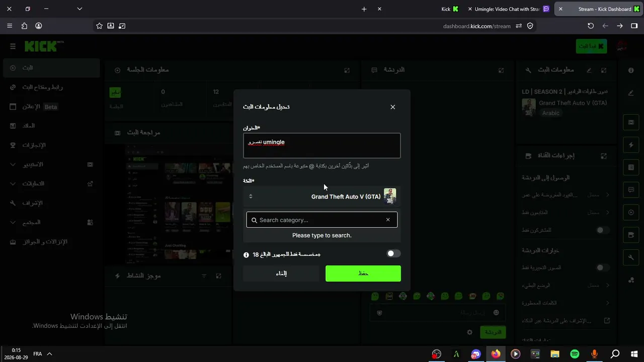Screen dimensions: 644x362
Task: Open the banned words row chevron
Action: (x=607, y=303)
